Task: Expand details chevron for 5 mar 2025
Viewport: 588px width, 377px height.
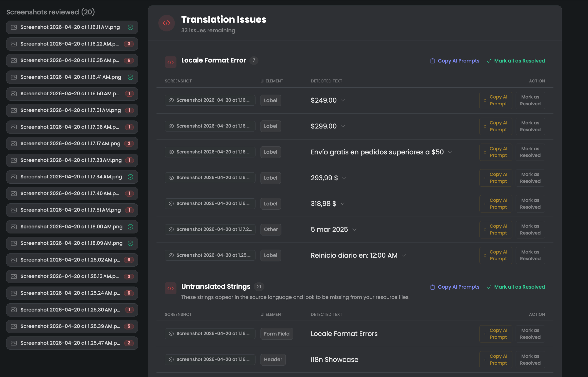Action: (354, 230)
